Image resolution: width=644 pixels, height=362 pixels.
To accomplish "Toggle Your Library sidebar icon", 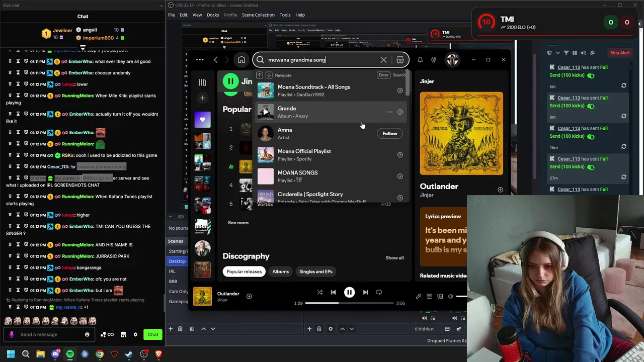I will [x=202, y=82].
